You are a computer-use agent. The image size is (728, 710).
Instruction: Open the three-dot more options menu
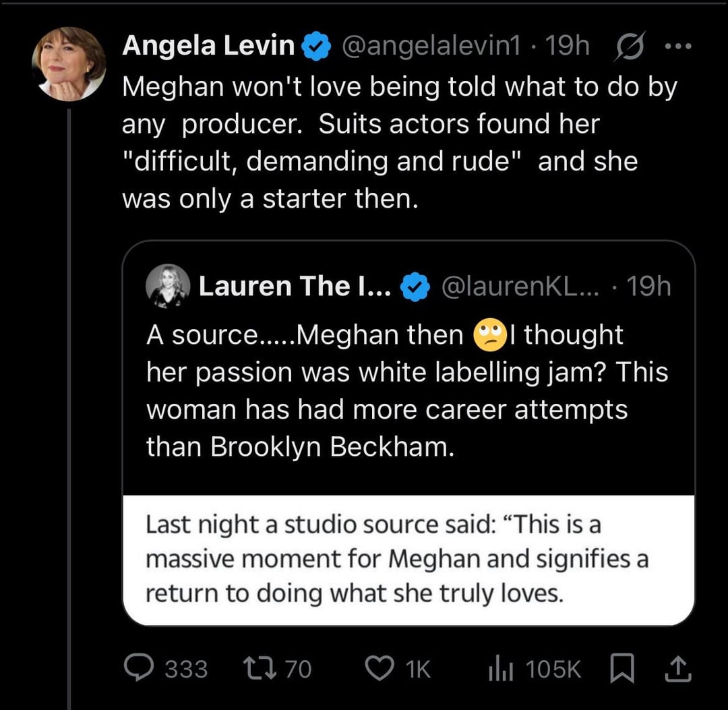676,47
